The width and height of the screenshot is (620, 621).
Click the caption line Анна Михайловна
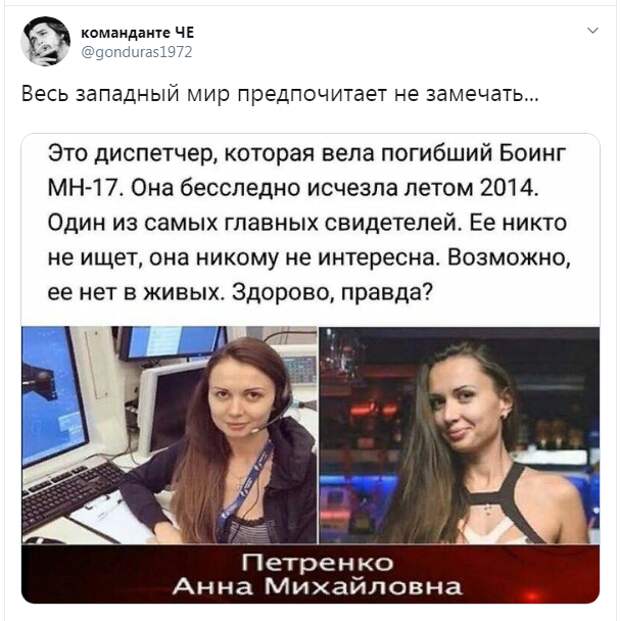click(317, 586)
